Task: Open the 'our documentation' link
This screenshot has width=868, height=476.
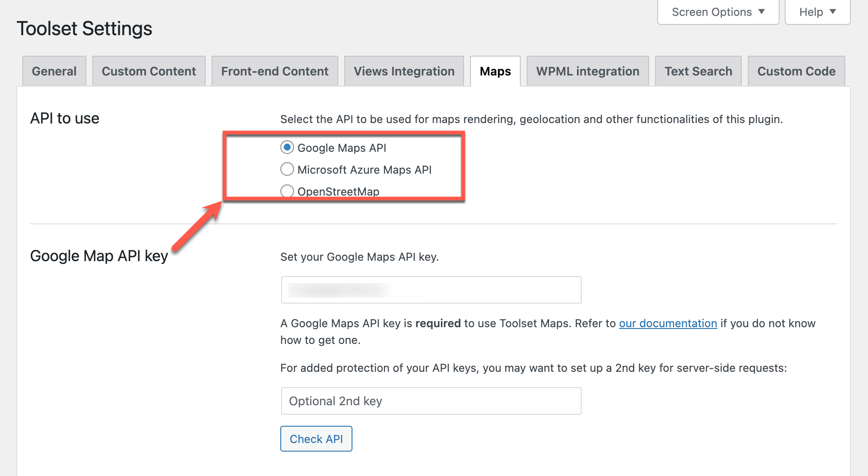Action: [668, 323]
